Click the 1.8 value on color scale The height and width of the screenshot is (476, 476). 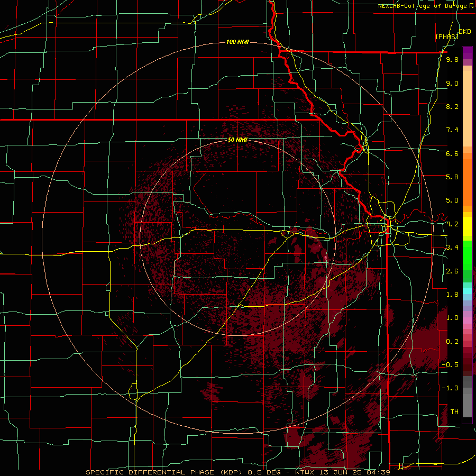coord(452,295)
